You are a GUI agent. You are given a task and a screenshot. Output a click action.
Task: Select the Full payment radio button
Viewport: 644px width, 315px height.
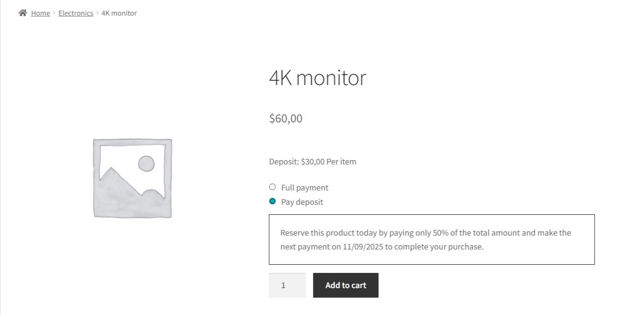tap(272, 187)
